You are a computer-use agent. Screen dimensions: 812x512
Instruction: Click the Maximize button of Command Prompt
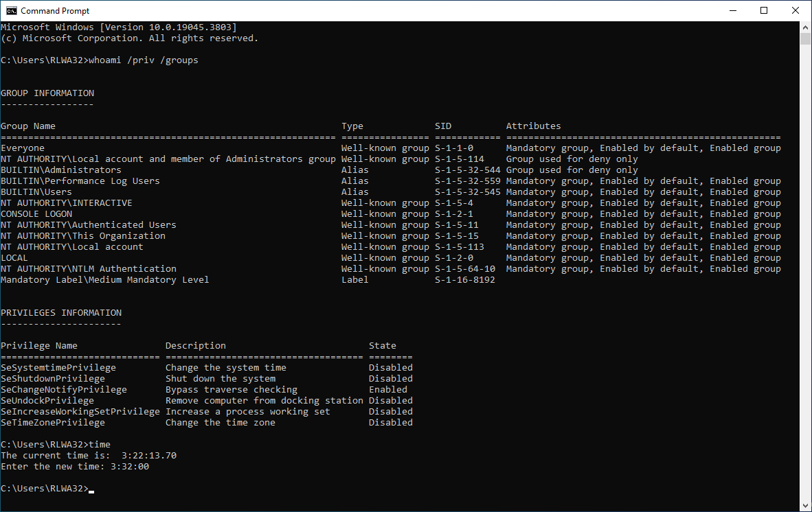(x=763, y=10)
